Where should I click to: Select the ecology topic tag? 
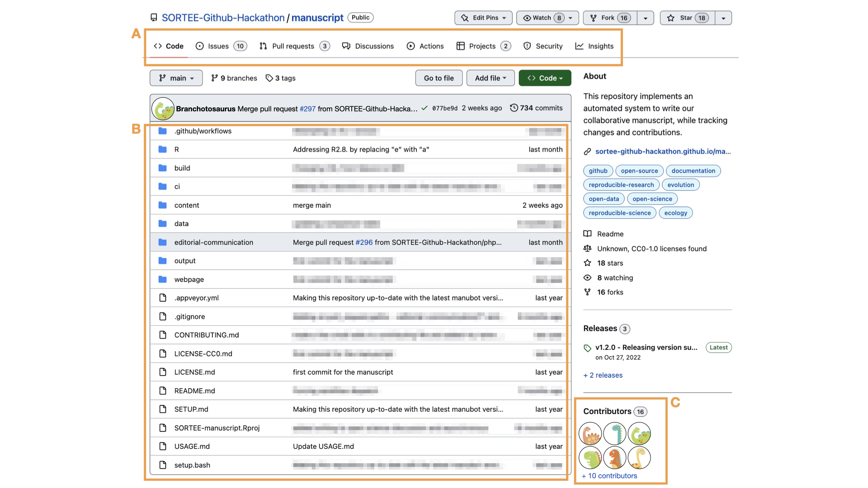tap(675, 213)
